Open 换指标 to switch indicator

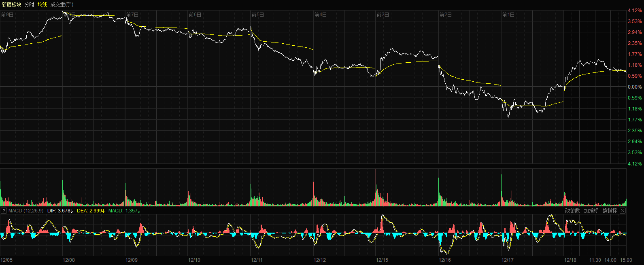tap(610, 211)
